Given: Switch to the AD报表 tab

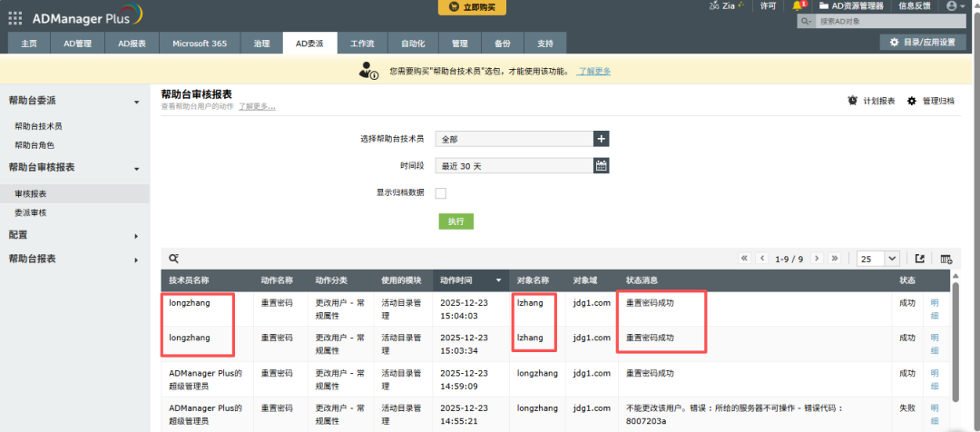Looking at the screenshot, I should pyautogui.click(x=132, y=44).
